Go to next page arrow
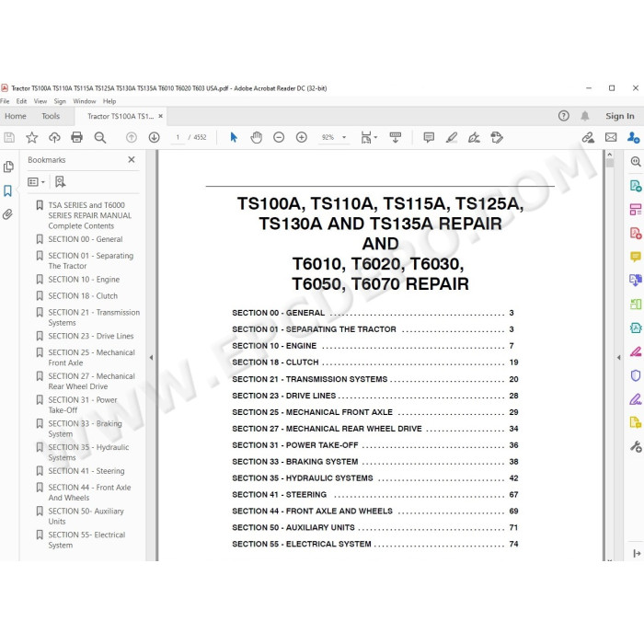The image size is (644, 644). click(154, 137)
